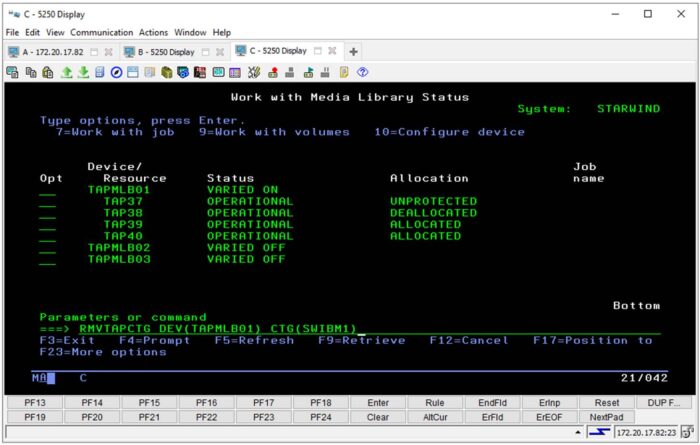
Task: Click the blue compass circle toolbar icon
Action: click(116, 72)
